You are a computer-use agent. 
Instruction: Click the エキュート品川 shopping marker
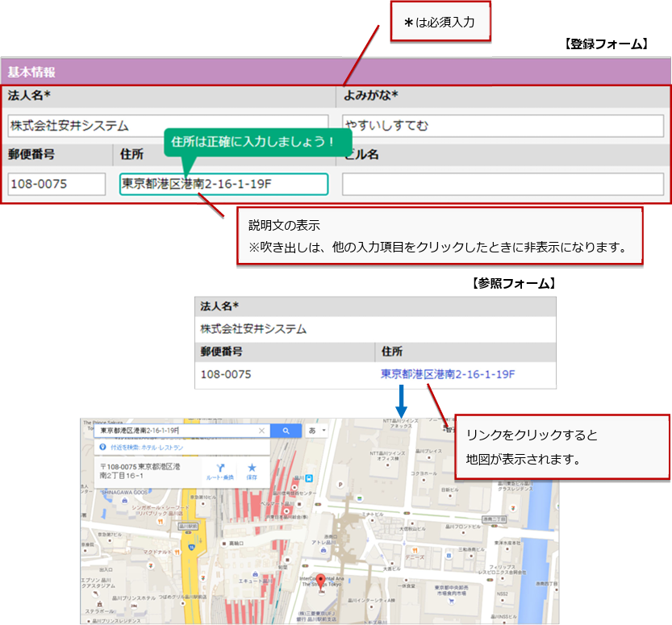click(256, 574)
